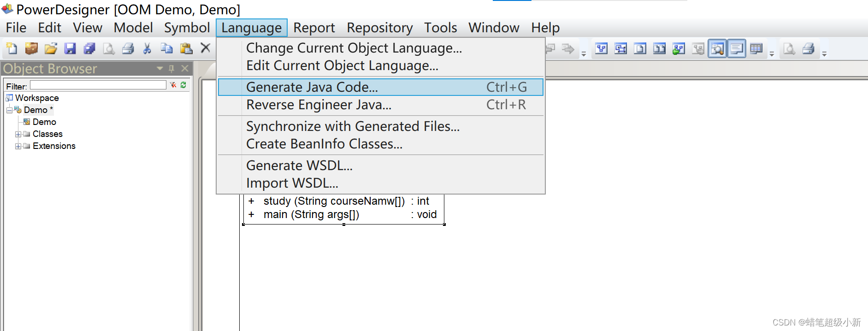The image size is (868, 331).
Task: Click the Save All stacked disks icon
Action: click(x=89, y=48)
